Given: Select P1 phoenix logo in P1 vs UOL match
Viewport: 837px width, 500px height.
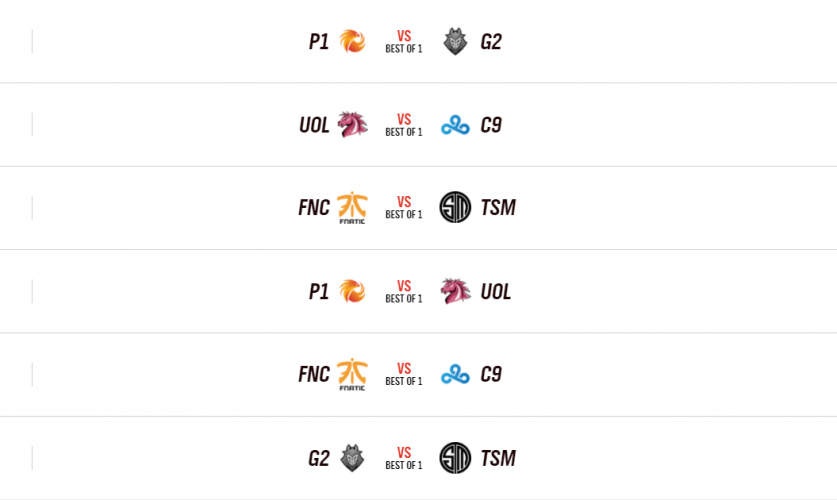Looking at the screenshot, I should point(352,291).
